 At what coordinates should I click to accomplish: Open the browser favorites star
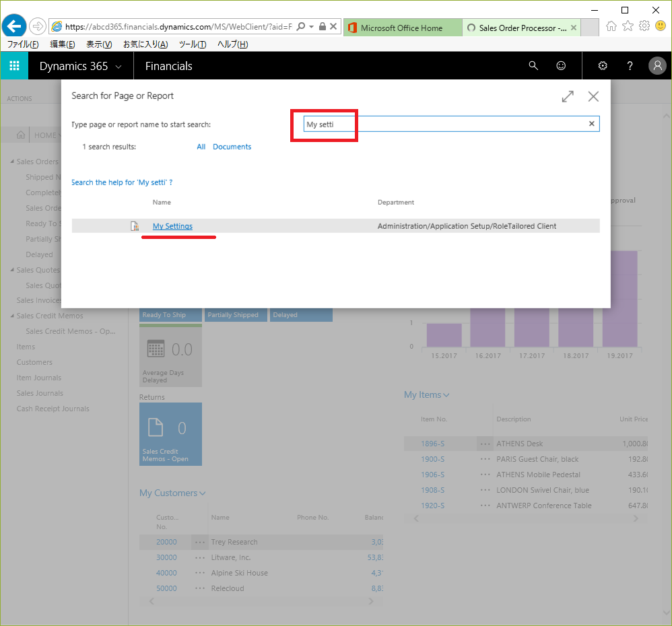[628, 26]
